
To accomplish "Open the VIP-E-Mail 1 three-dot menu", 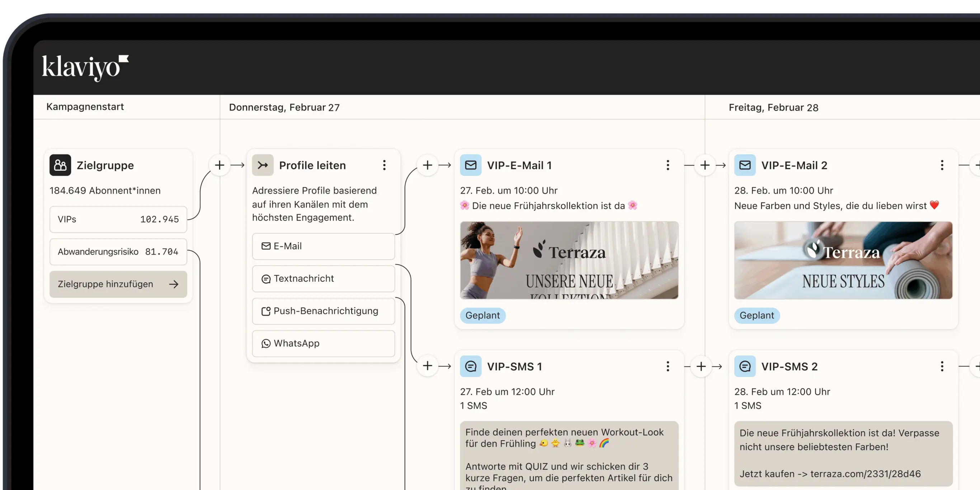I will [668, 165].
